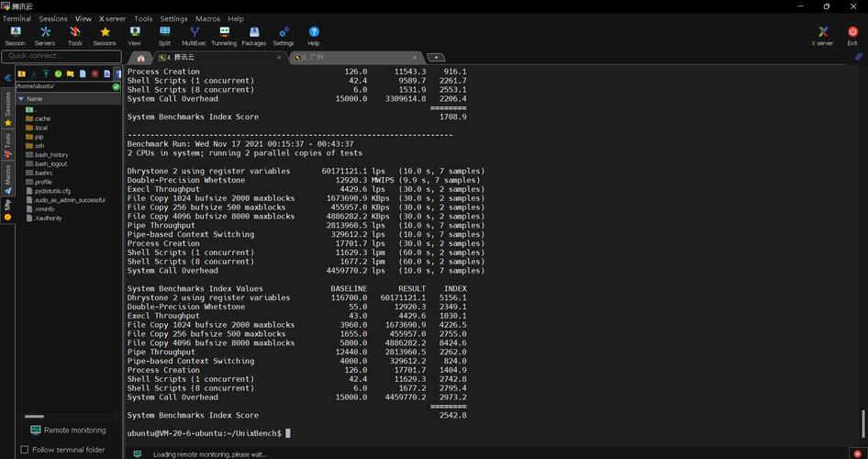Click the new file icon in SFTP toolbar

pyautogui.click(x=83, y=73)
